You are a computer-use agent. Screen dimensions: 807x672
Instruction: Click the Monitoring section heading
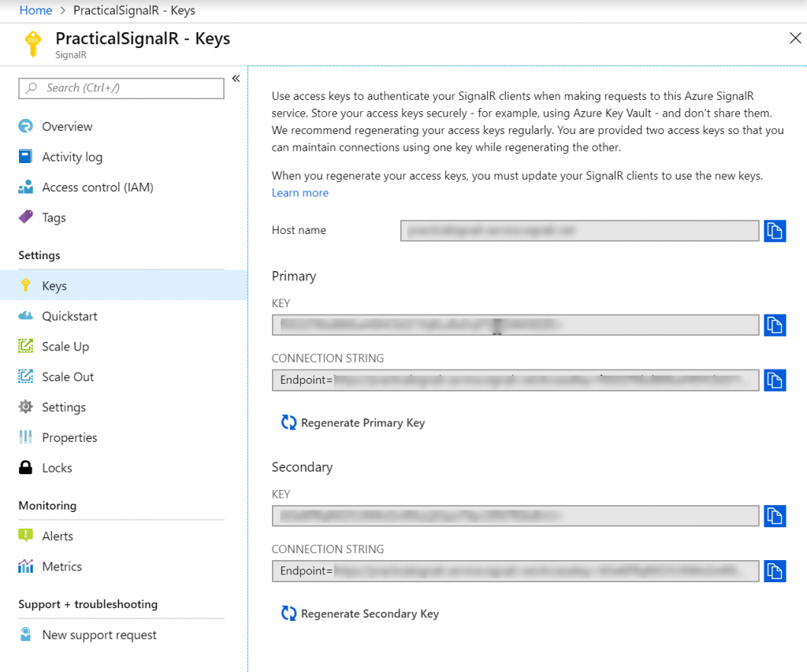[x=47, y=505]
